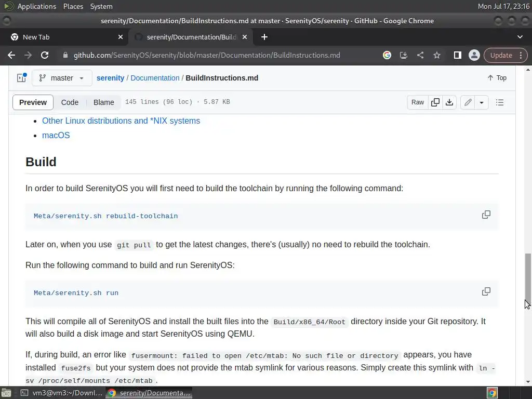Click the Chrome icon in the taskbar tray
The image size is (532, 399).
coord(492,393)
